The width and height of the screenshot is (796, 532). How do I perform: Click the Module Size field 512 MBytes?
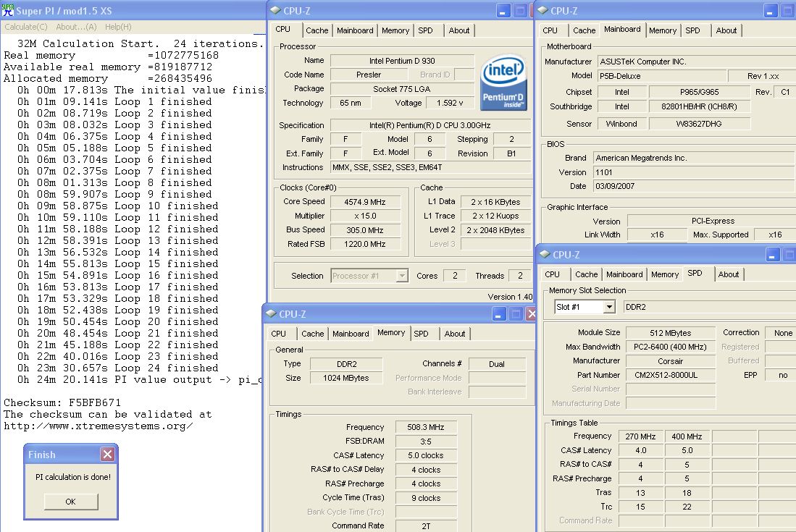point(670,333)
